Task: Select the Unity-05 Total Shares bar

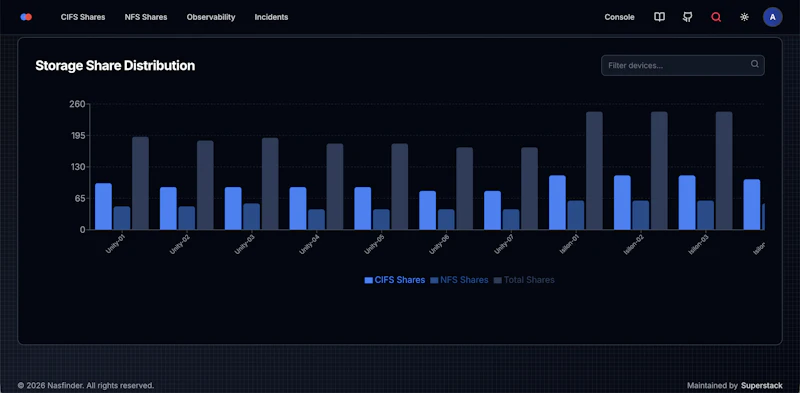Action: pyautogui.click(x=399, y=186)
